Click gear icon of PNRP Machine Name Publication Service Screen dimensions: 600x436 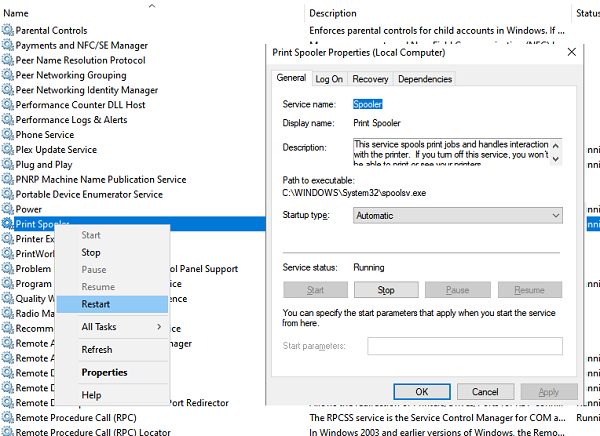pos(7,179)
